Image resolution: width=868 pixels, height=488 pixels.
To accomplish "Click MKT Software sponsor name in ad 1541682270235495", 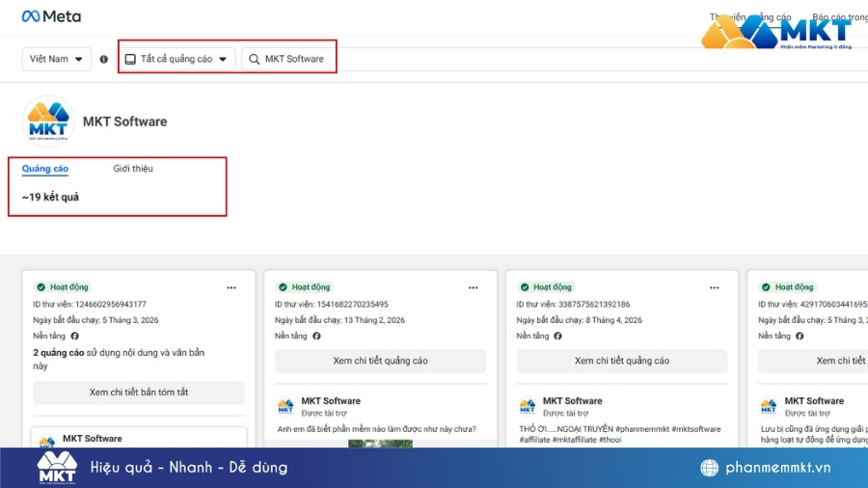I will pyautogui.click(x=331, y=401).
